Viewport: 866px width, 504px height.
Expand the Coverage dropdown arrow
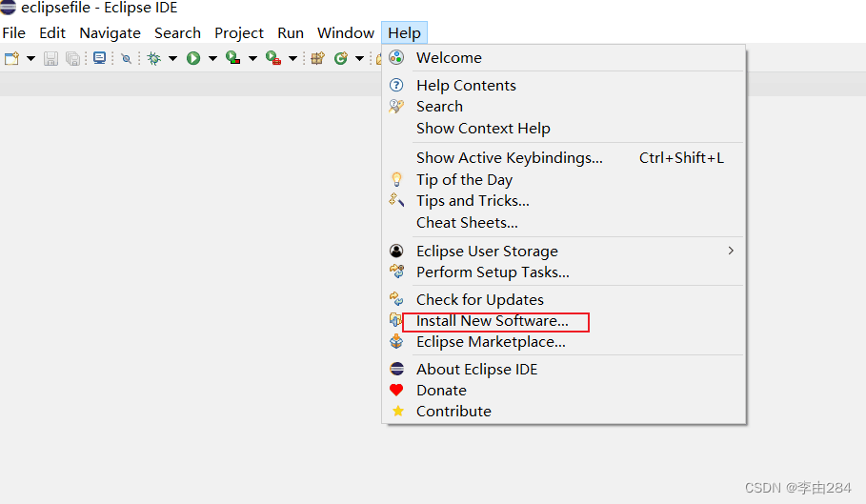point(253,58)
